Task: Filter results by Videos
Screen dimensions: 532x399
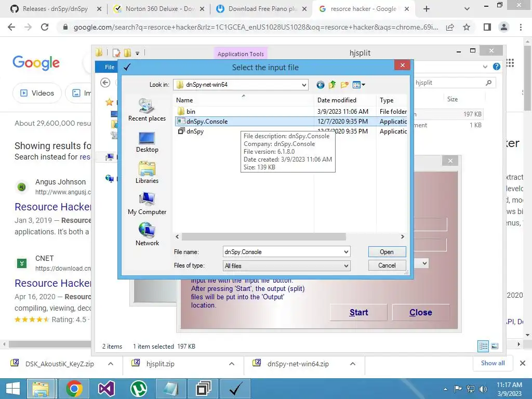Action: [x=37, y=93]
